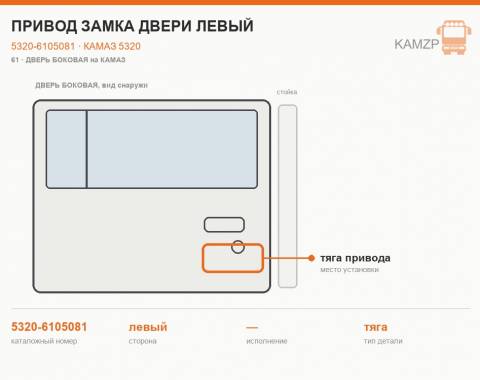Click the 'каталожный номер' label
This screenshot has width=480, height=380.
[44, 341]
